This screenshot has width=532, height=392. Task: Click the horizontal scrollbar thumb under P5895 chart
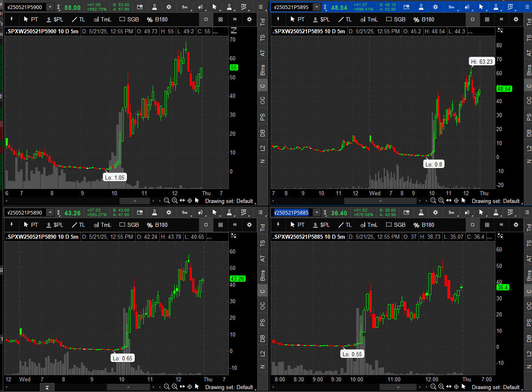(x=380, y=201)
